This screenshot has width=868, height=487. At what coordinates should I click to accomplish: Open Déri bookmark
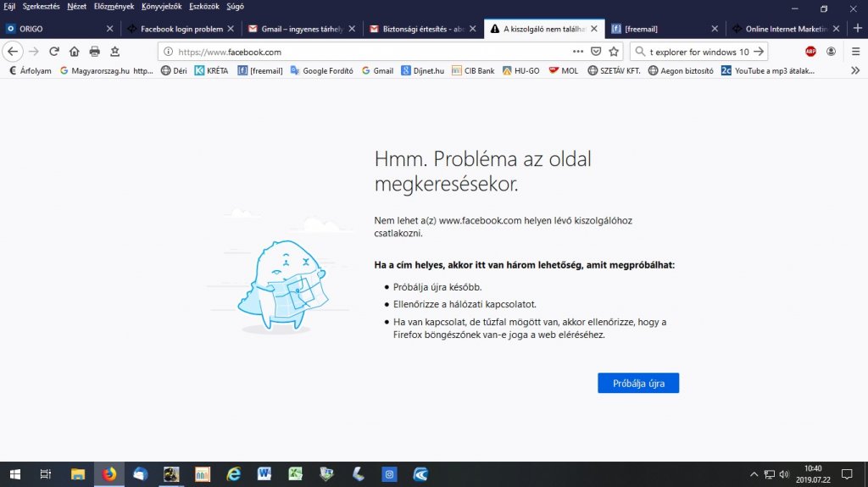click(x=174, y=71)
